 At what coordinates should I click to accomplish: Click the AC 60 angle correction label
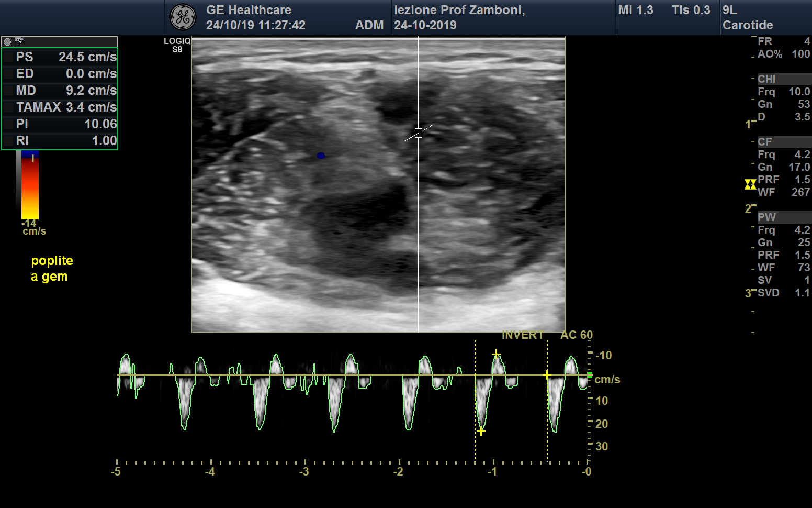coord(576,335)
